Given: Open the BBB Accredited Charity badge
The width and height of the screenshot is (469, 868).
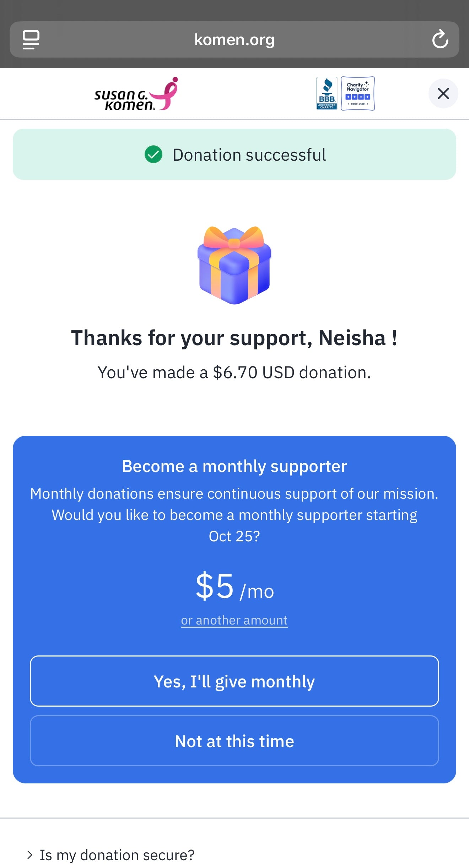Looking at the screenshot, I should [327, 93].
